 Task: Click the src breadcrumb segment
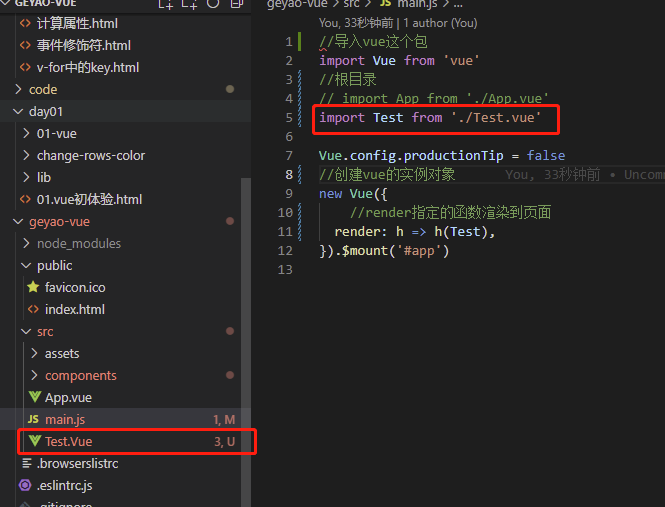coord(352,3)
